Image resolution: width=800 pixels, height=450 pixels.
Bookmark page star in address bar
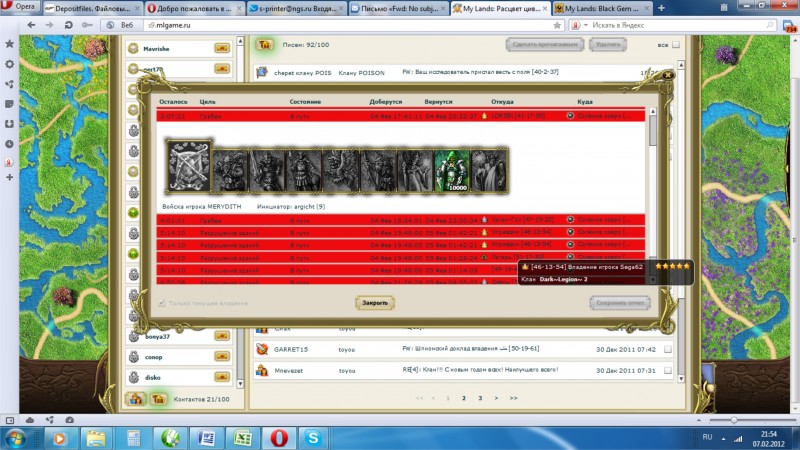(557, 24)
